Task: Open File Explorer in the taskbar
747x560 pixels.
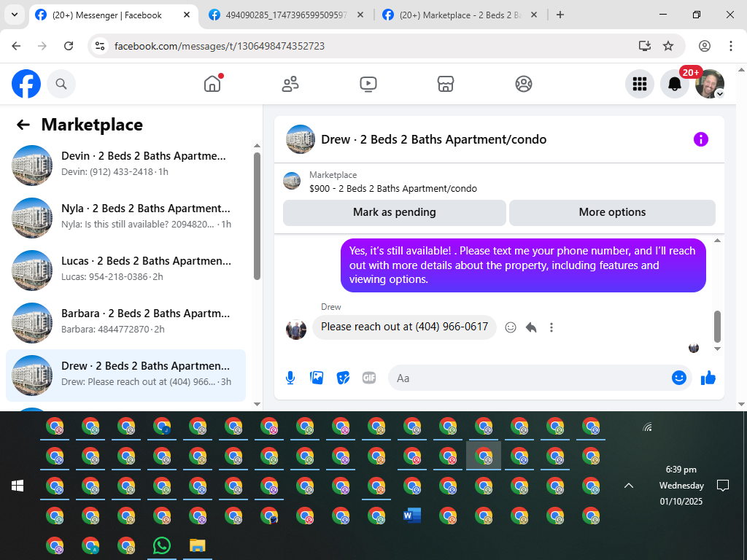Action: pos(197,545)
